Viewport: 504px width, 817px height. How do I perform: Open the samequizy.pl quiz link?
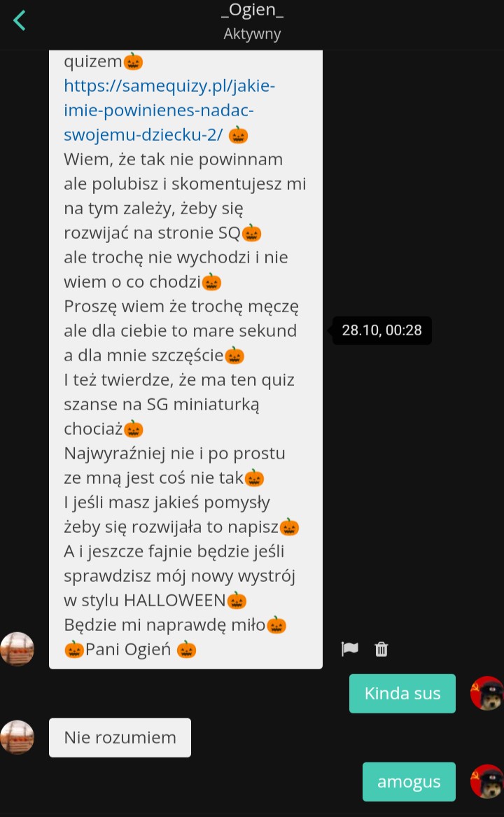(x=169, y=110)
